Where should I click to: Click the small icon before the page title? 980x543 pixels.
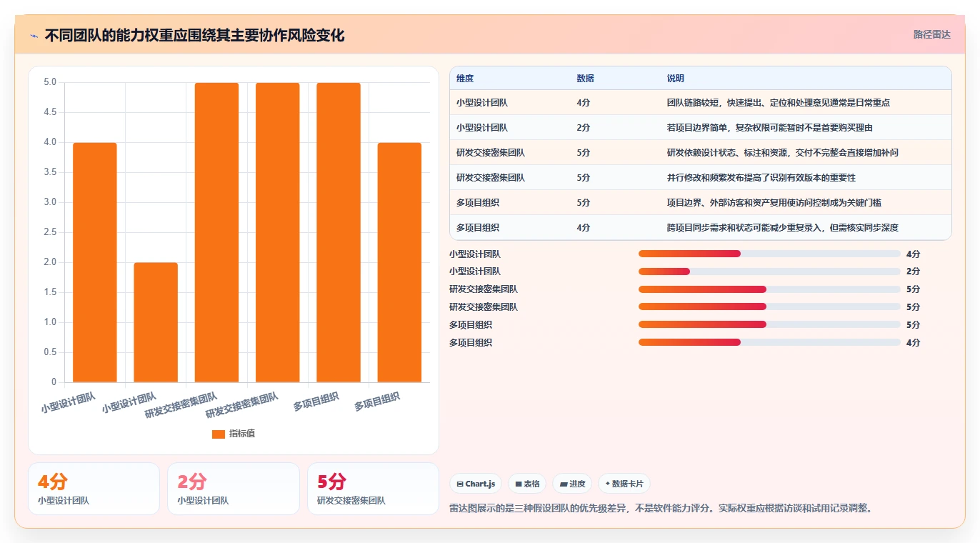(x=34, y=35)
